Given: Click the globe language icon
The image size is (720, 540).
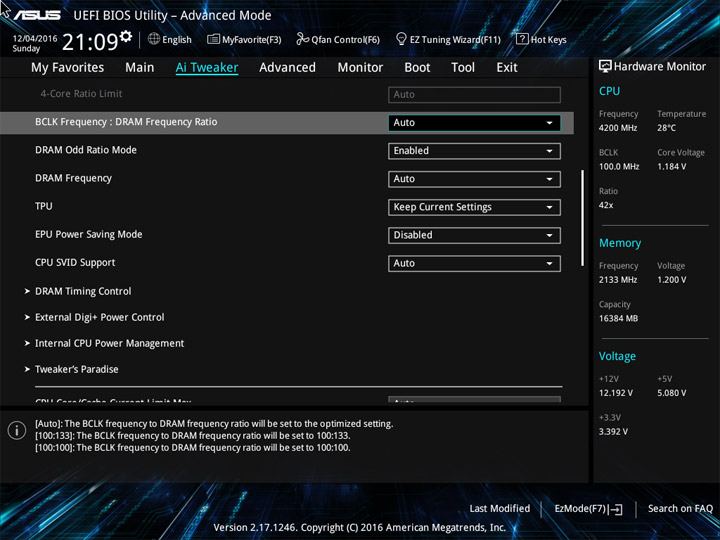Looking at the screenshot, I should [154, 39].
